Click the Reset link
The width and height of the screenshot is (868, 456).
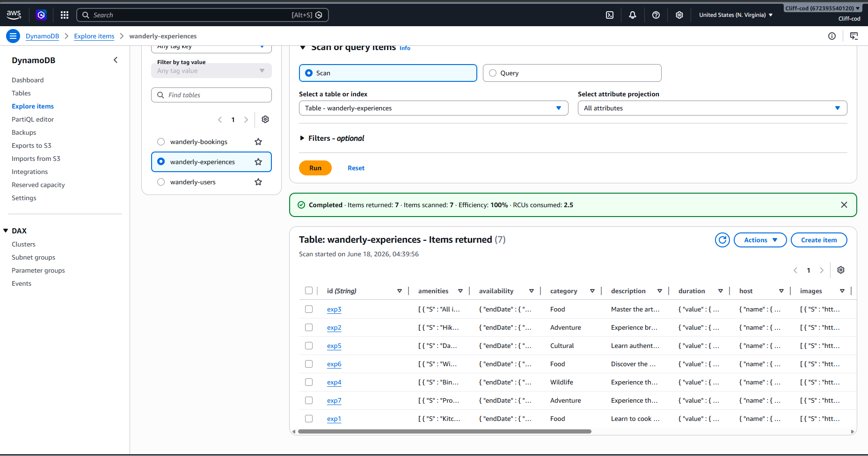(356, 168)
